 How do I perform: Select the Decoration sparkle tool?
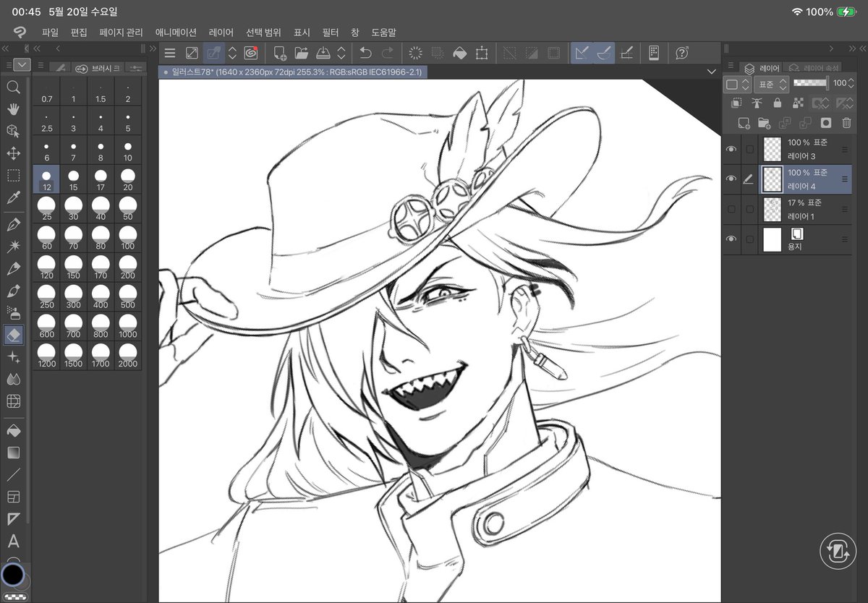click(13, 357)
